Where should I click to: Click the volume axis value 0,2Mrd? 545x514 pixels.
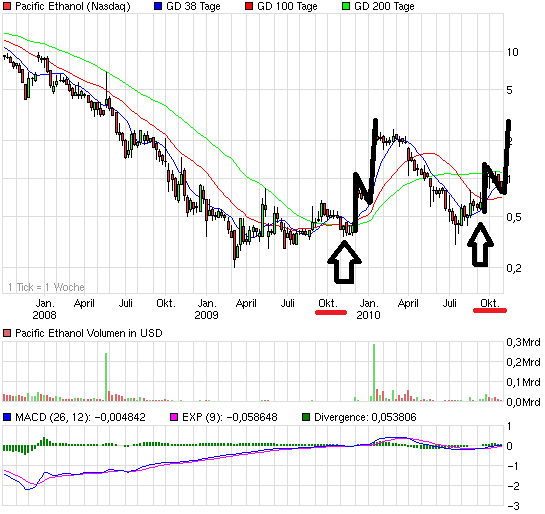523,362
